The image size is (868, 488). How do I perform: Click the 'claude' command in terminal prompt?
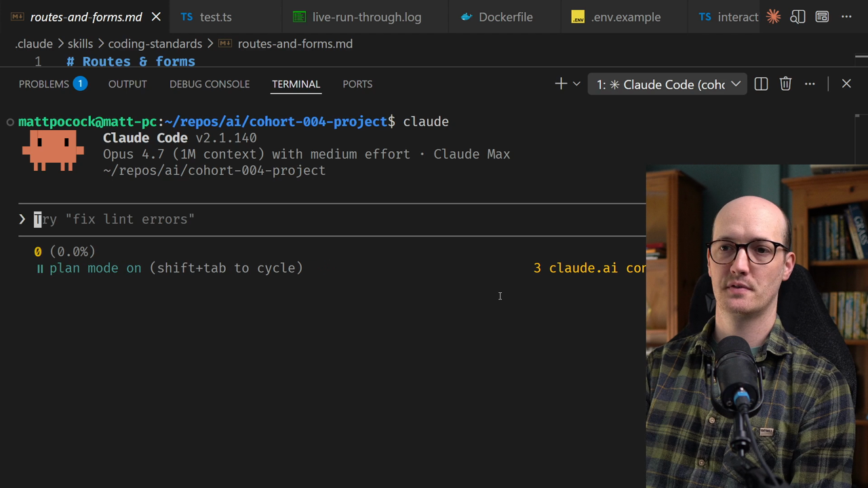tap(426, 121)
